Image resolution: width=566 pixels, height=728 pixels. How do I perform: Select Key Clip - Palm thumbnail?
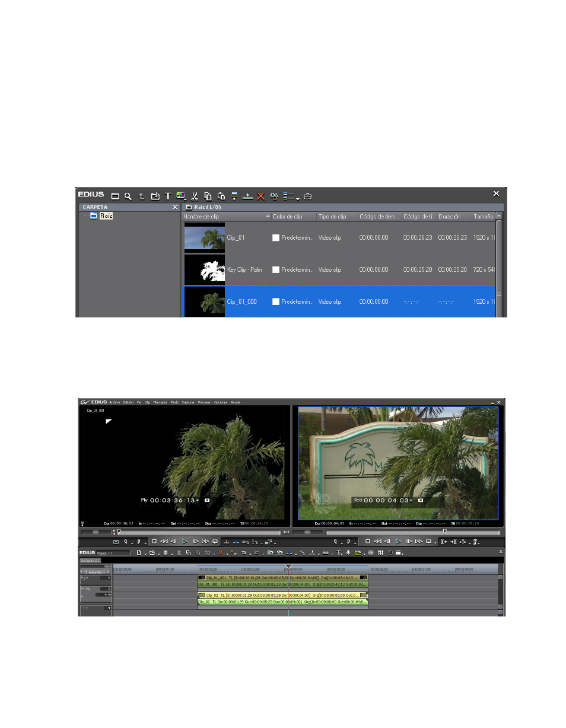205,269
